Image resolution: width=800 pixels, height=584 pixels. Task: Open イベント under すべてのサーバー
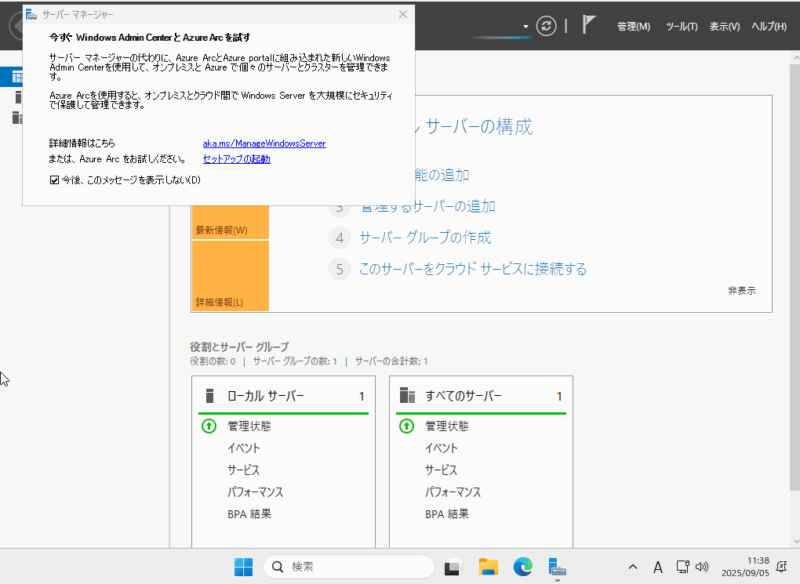click(x=441, y=448)
